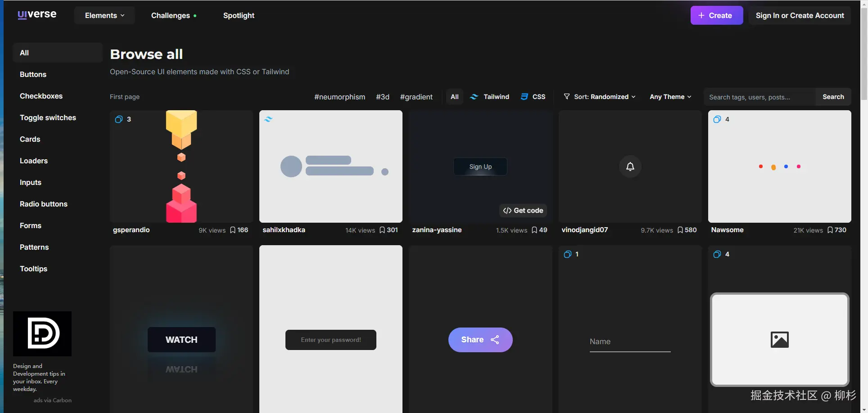The width and height of the screenshot is (868, 413).
Task: Open the stacked cubes loader card
Action: tap(181, 166)
